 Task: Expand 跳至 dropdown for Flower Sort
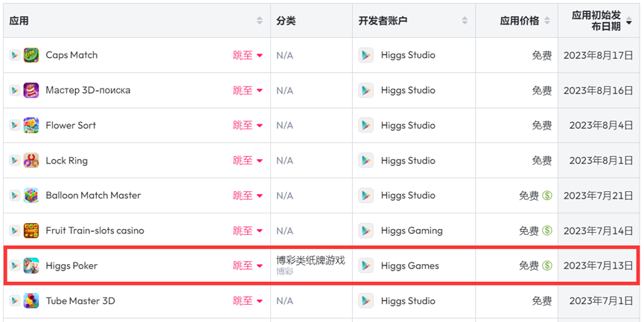(248, 126)
